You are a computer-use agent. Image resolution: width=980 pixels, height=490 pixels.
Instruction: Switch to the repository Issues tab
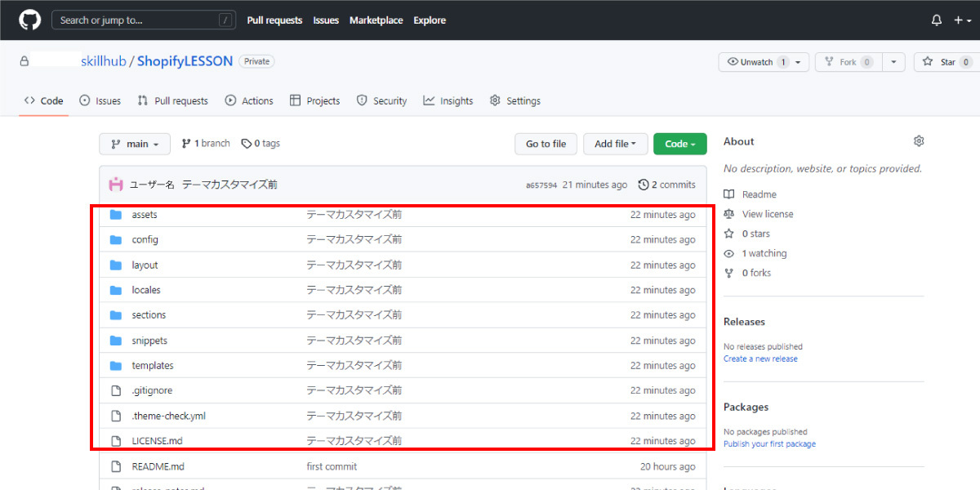tap(100, 100)
